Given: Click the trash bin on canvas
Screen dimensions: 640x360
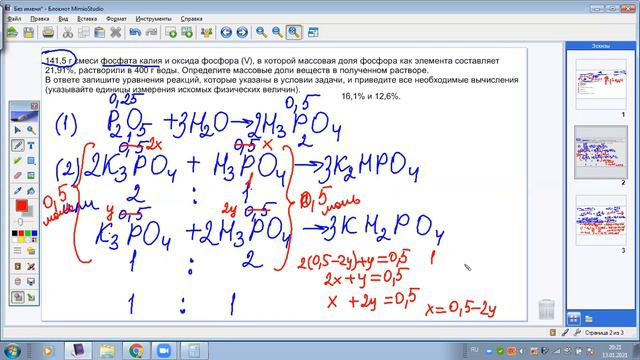Looking at the screenshot, I should click(546, 309).
